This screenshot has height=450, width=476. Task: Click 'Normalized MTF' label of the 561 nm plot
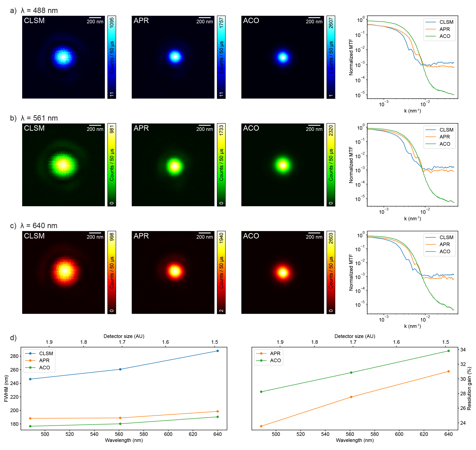tap(351, 165)
